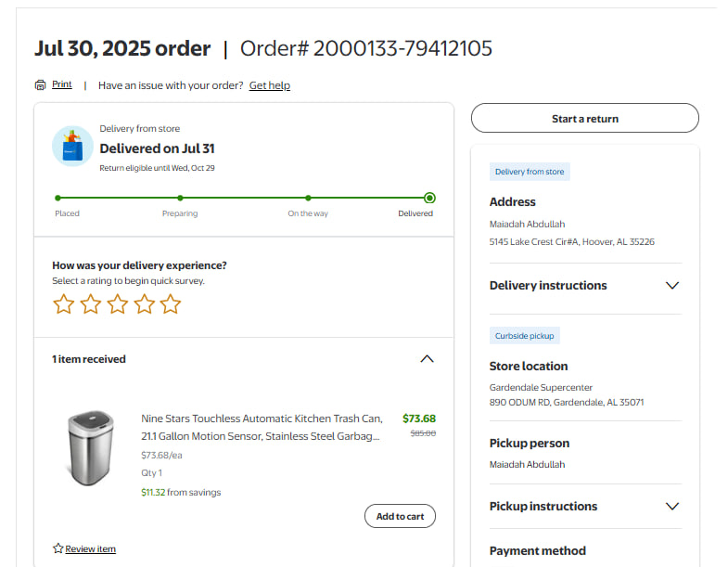The image size is (728, 567).
Task: Open the Review item link
Action: [90, 549]
